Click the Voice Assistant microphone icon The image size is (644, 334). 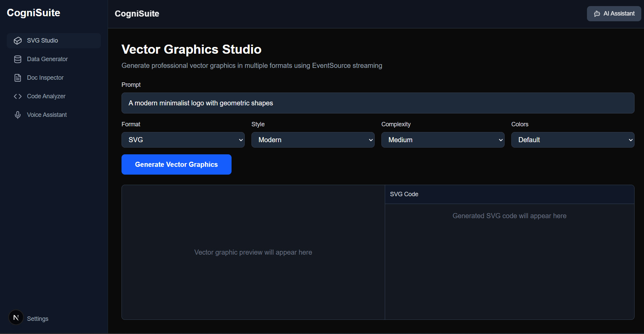click(18, 115)
